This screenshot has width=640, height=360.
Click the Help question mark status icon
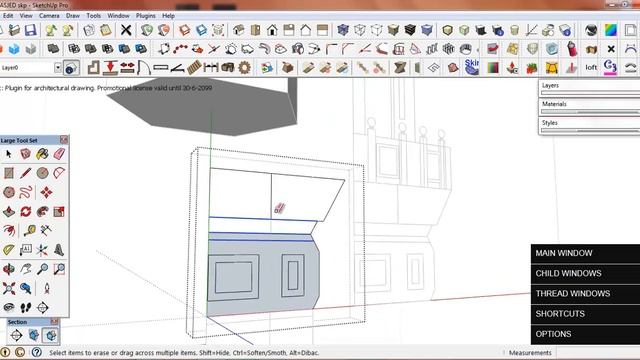coord(36,352)
